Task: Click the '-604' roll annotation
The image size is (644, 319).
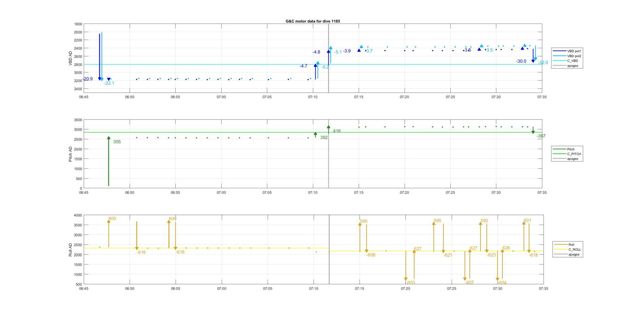Action: [x=502, y=283]
